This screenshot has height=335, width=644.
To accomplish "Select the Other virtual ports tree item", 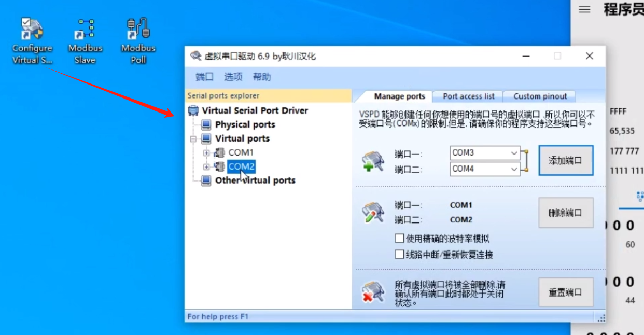I will [x=255, y=180].
